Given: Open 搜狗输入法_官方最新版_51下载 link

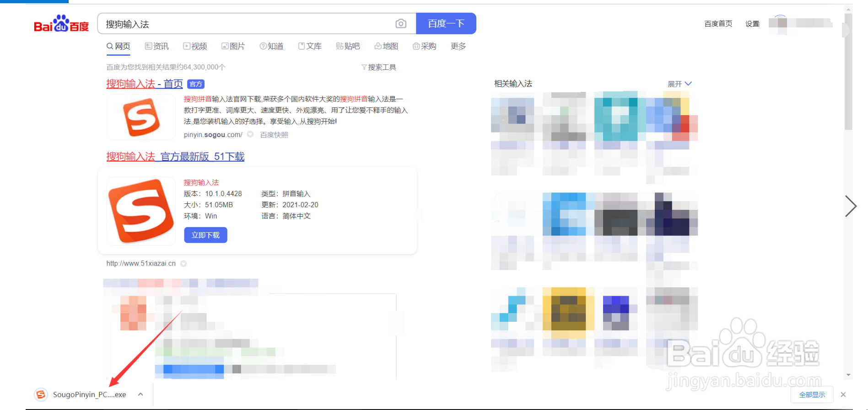Looking at the screenshot, I should coord(175,156).
